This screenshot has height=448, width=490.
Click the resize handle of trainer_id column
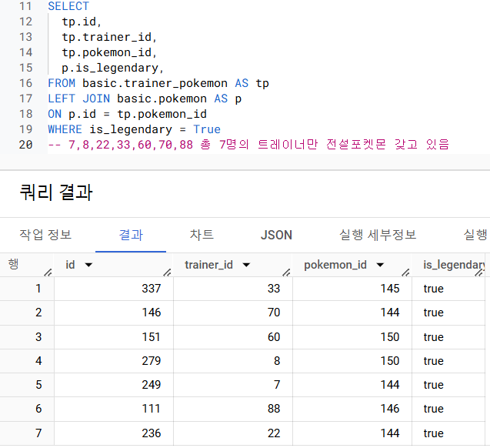[286, 272]
